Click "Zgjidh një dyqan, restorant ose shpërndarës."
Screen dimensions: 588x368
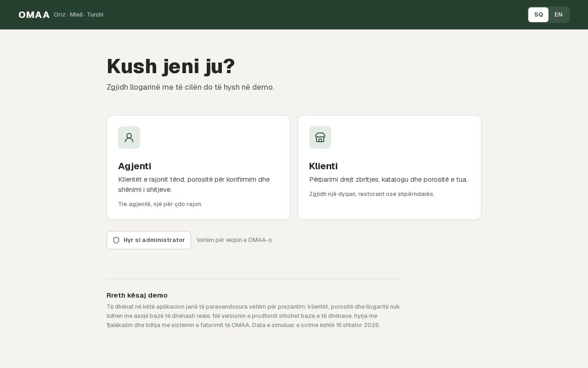[x=372, y=194]
